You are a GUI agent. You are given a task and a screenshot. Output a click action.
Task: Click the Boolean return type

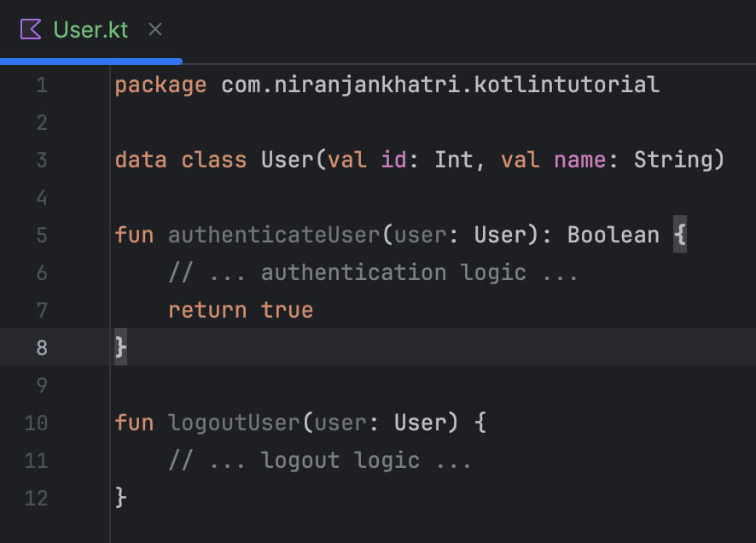point(613,235)
